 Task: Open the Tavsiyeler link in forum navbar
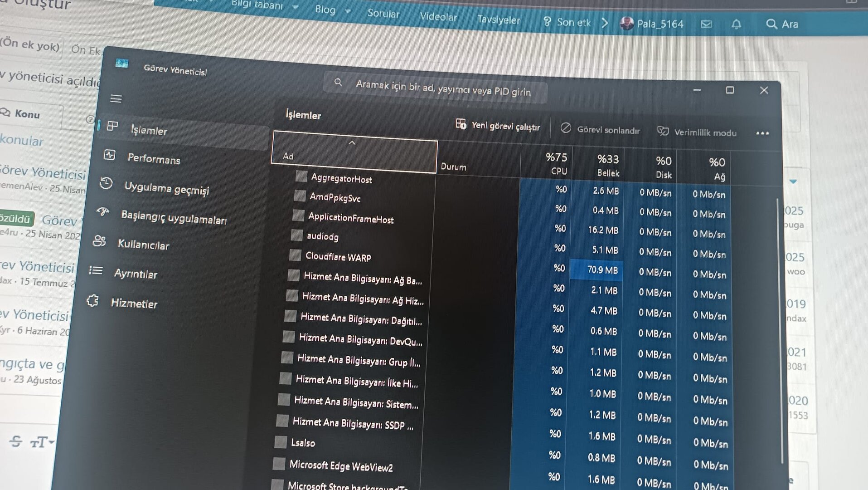click(x=499, y=20)
